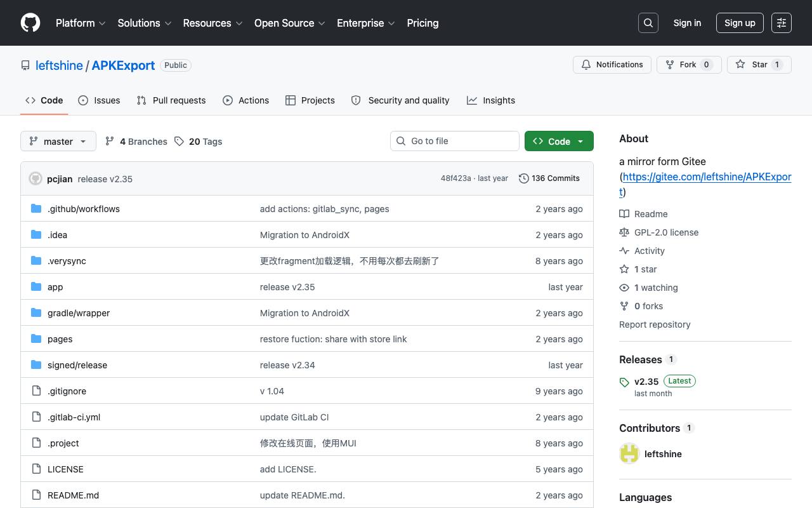Open the green Code dropdown button
Screen dimensions: 812x508
(559, 141)
